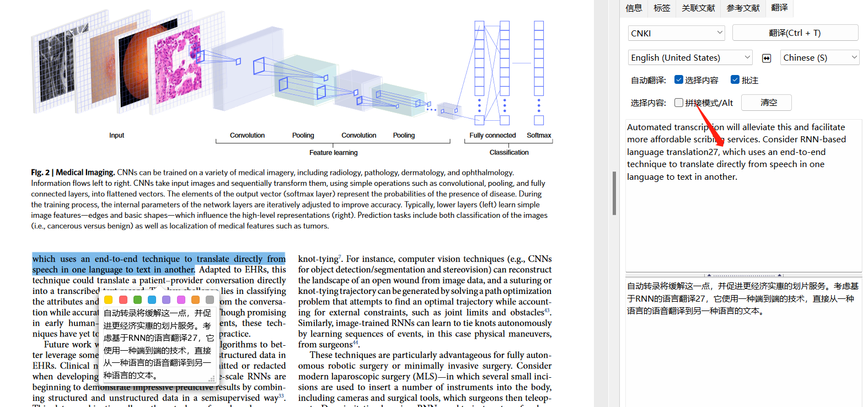Click into the Chinese translation result box

click(743, 342)
